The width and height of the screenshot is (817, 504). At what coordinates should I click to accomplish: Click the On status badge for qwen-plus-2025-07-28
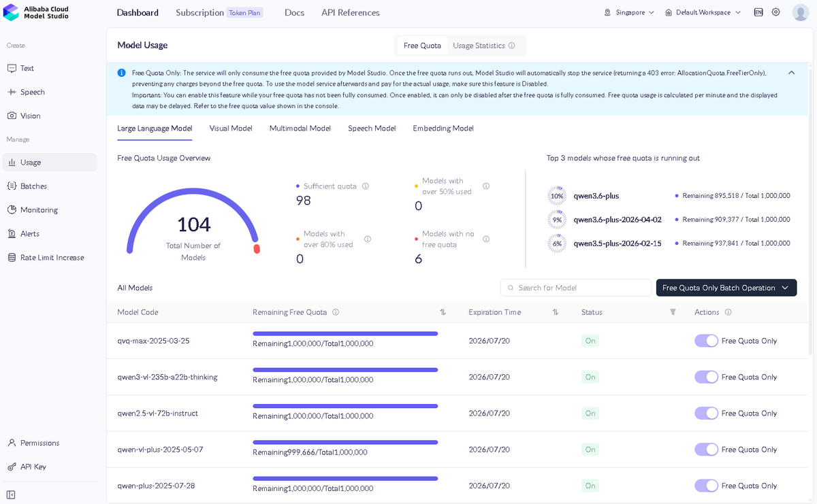[590, 486]
